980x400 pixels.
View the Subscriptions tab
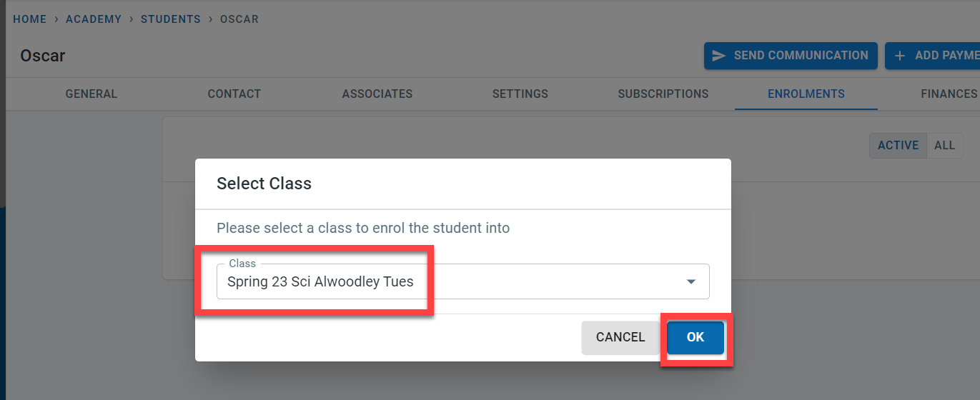[663, 94]
